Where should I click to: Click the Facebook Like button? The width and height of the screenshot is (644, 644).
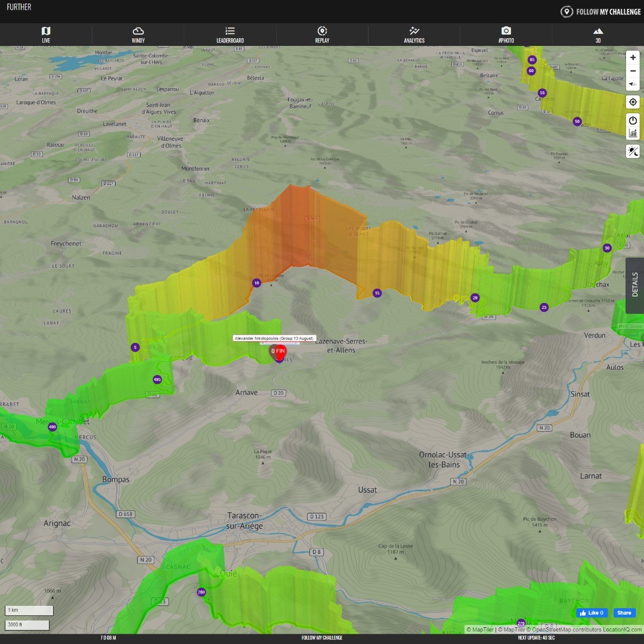[x=590, y=613]
